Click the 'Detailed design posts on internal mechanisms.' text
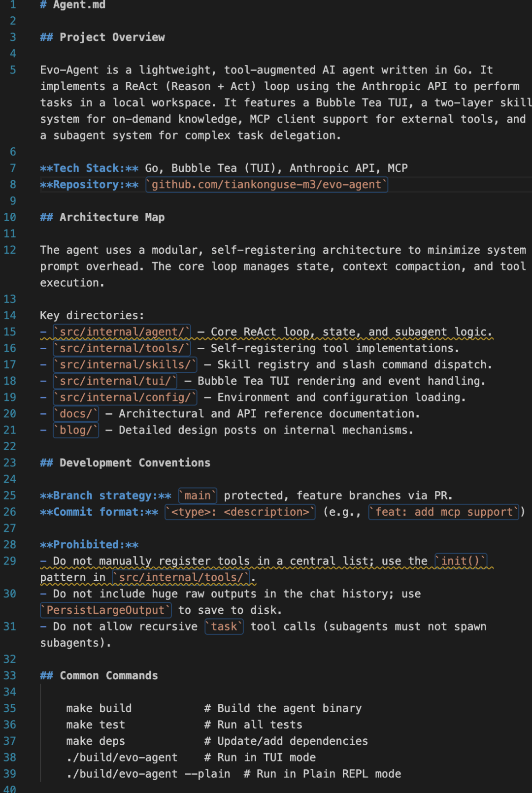This screenshot has height=793, width=532. coord(266,430)
